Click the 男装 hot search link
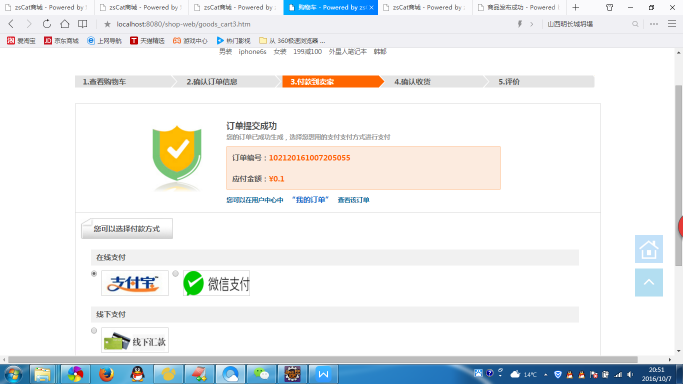 [x=225, y=51]
